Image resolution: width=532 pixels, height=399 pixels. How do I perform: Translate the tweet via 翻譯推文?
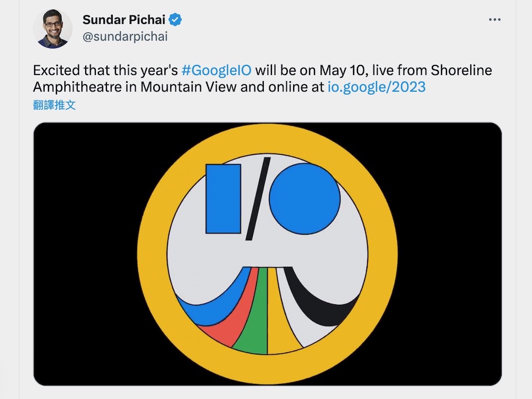click(x=54, y=105)
